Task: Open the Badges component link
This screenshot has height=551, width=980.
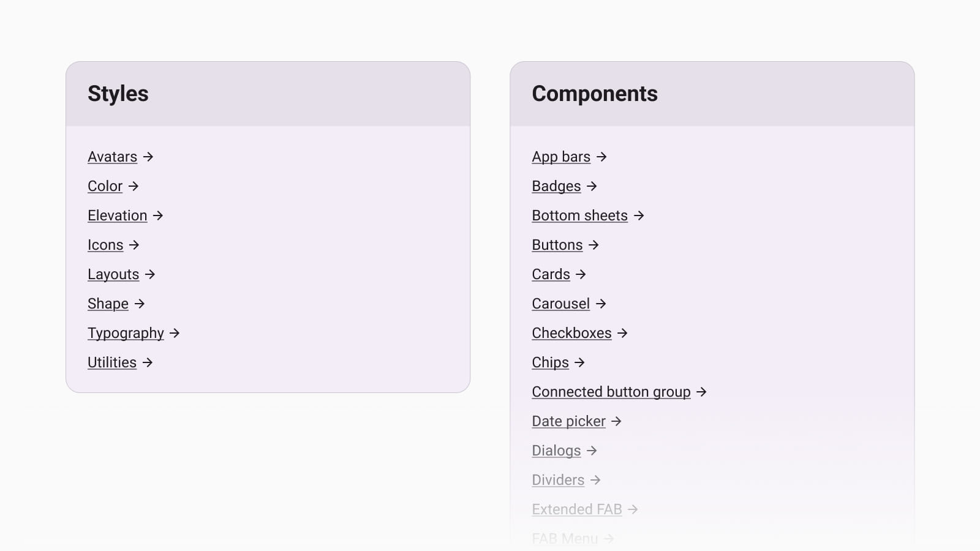Action: [x=556, y=187]
